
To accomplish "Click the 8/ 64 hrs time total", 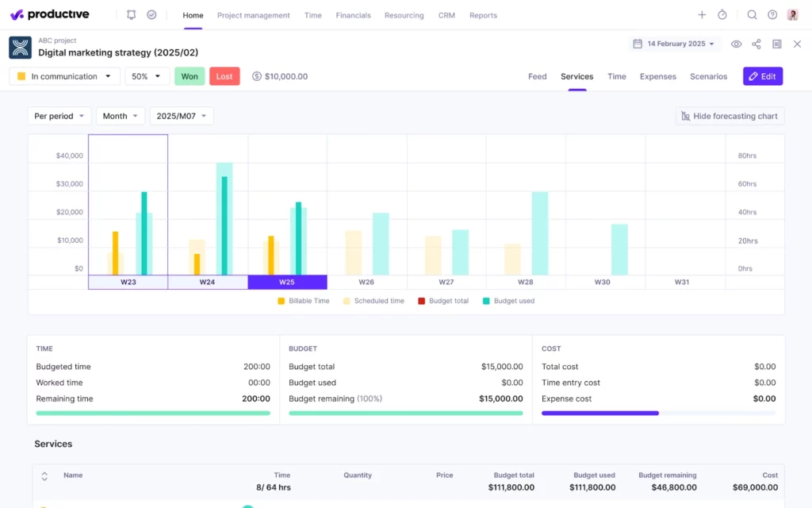I will [x=274, y=487].
